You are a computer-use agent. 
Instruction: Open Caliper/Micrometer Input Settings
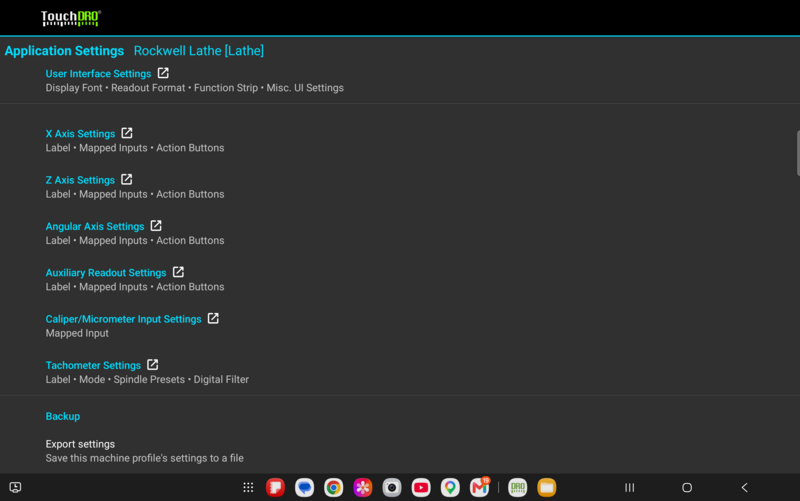123,319
